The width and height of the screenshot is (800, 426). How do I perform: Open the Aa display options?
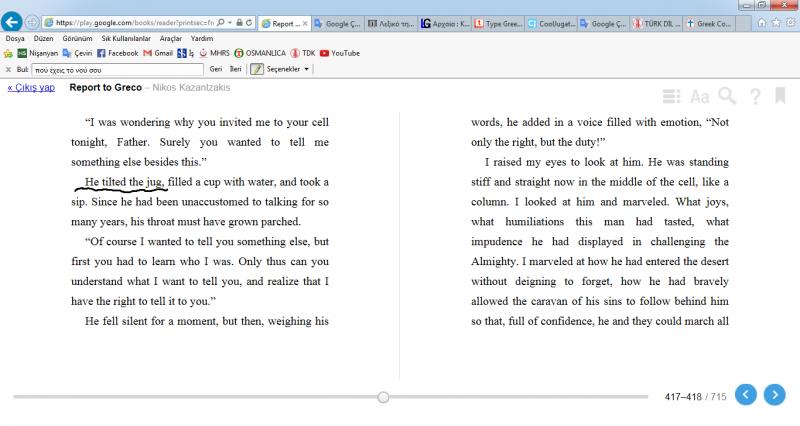pos(699,96)
